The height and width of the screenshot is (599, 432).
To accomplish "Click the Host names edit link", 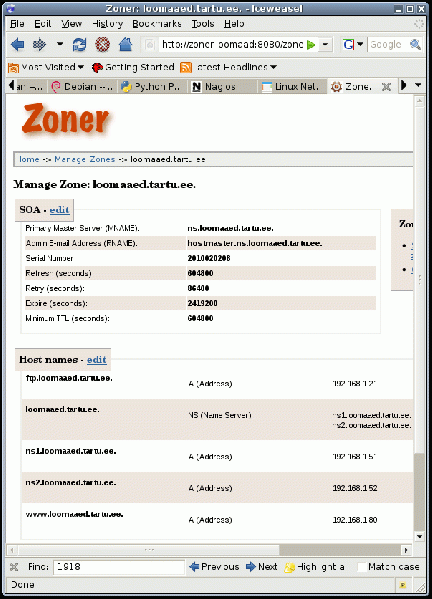I will coord(97,359).
